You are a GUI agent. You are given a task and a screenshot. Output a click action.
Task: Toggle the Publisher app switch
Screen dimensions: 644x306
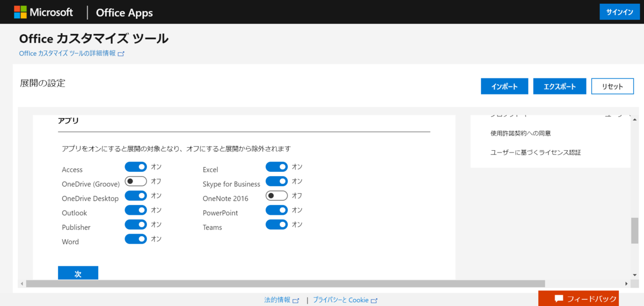click(136, 224)
